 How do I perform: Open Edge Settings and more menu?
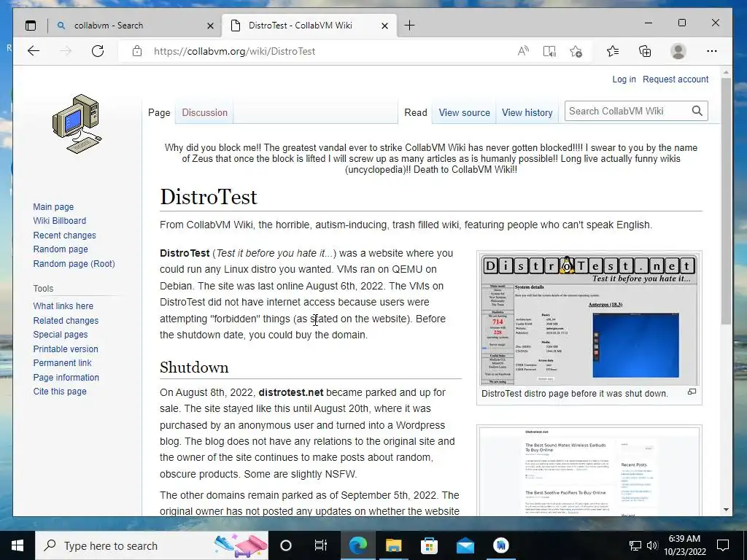[x=712, y=51]
